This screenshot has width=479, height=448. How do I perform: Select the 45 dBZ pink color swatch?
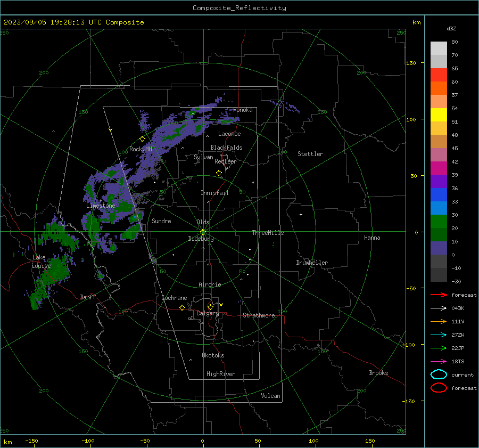(439, 154)
